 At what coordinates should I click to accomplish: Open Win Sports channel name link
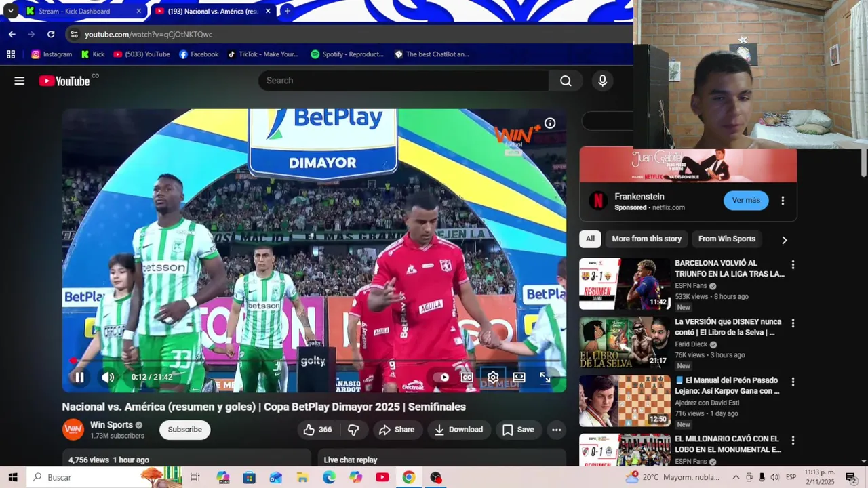(111, 425)
